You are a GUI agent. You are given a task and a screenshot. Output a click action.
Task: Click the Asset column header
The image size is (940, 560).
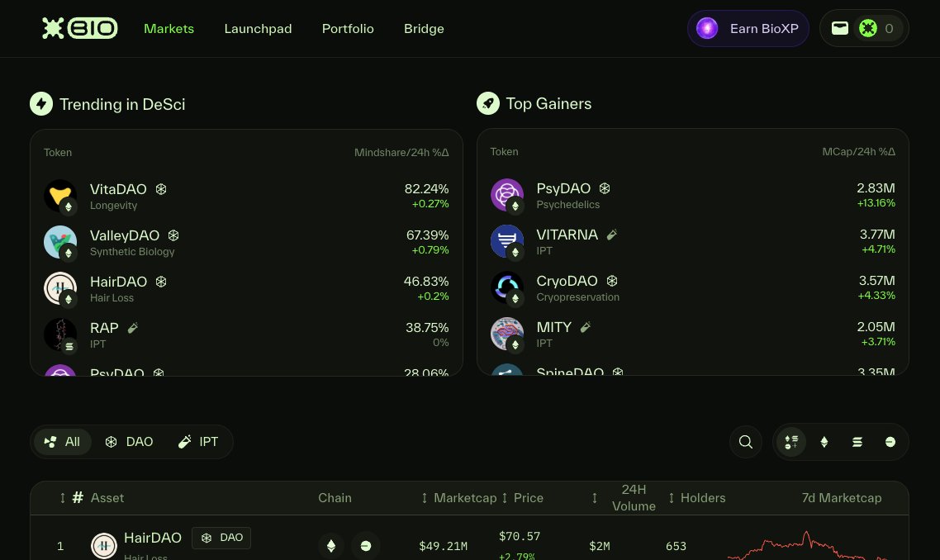tap(107, 498)
